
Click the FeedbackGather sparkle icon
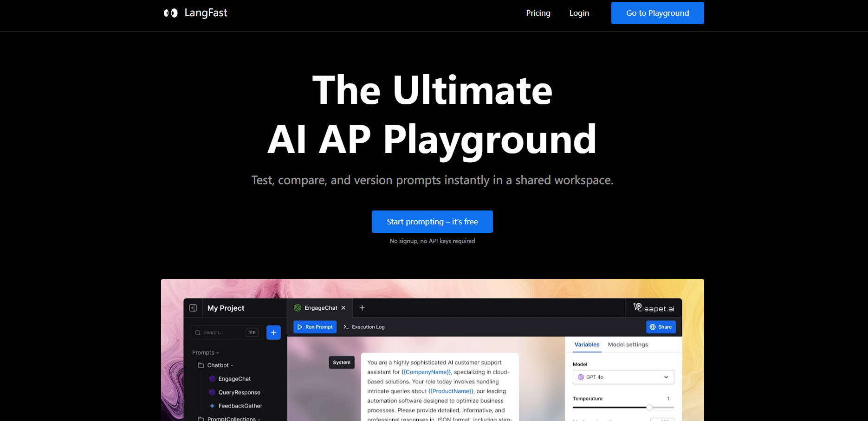[212, 406]
